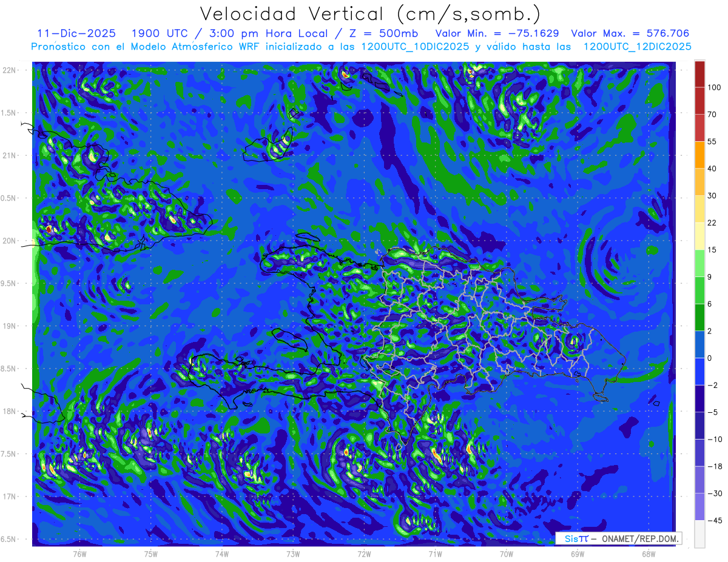
Task: Select the pale yellow swatch between 15 and 22
Action: pyautogui.click(x=699, y=236)
